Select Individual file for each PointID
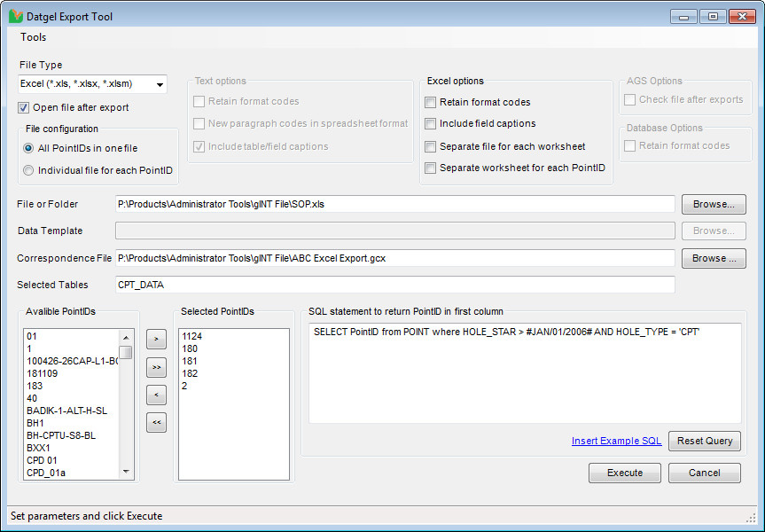The image size is (765, 532). pyautogui.click(x=28, y=170)
